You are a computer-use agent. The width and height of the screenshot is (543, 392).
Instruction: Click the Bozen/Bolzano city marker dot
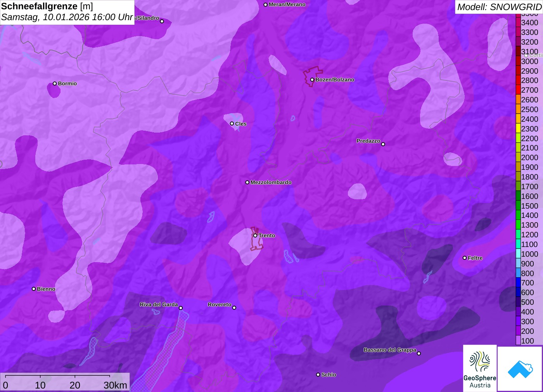(312, 80)
